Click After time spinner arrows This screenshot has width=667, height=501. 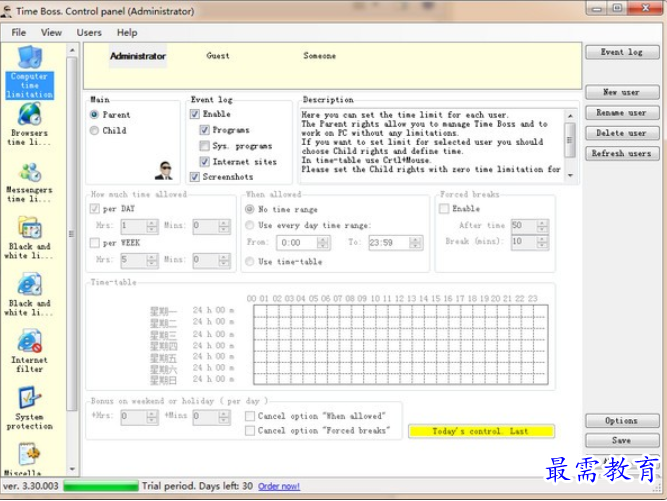[x=542, y=225]
